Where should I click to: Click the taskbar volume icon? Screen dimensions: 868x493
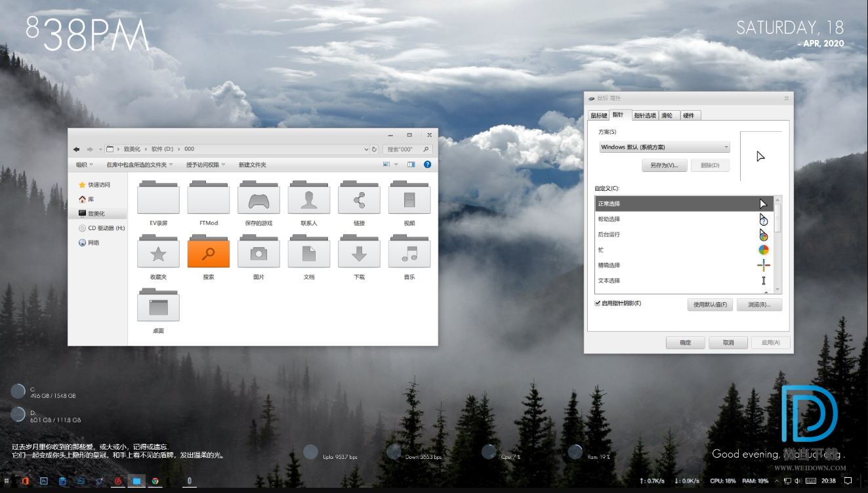[798, 481]
